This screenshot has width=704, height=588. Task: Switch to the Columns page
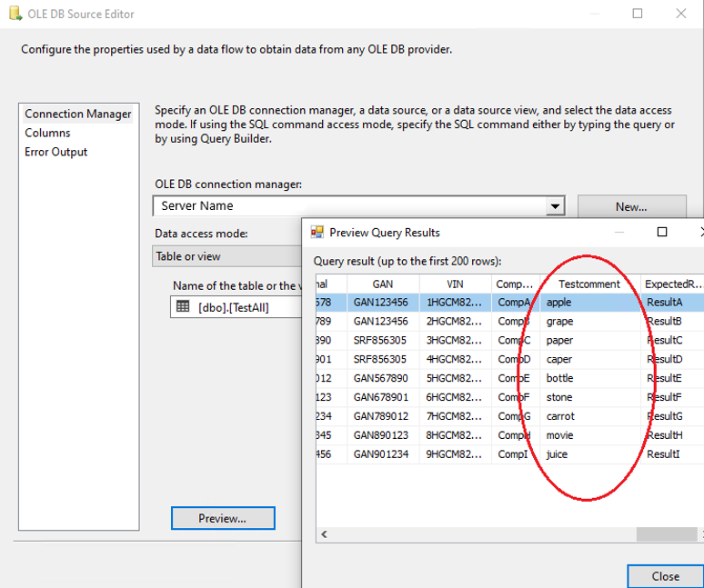click(47, 134)
